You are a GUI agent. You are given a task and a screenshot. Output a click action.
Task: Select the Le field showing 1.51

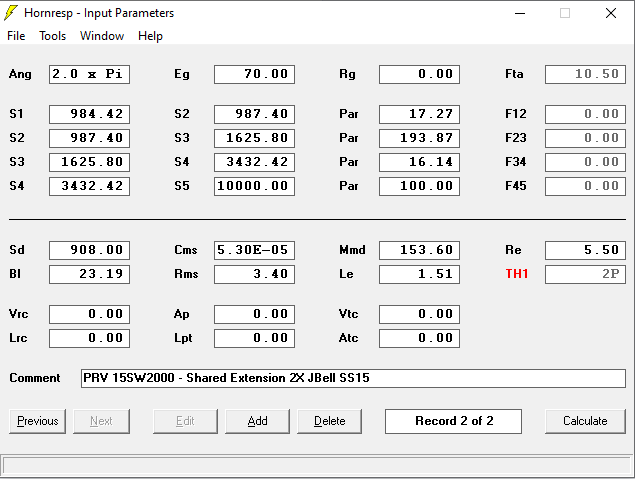coord(420,274)
